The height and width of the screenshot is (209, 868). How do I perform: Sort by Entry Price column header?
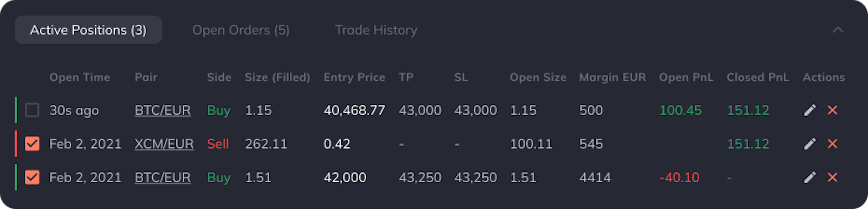pyautogui.click(x=354, y=77)
